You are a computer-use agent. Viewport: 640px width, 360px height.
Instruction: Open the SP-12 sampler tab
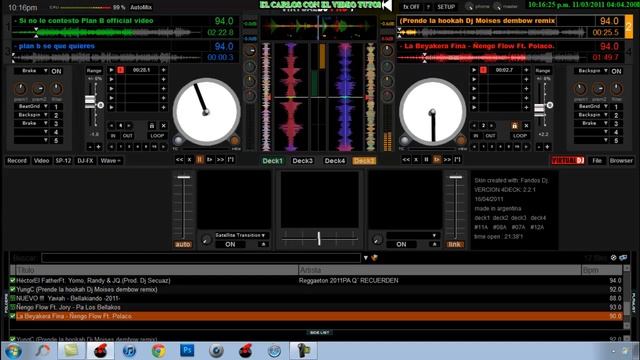point(63,160)
